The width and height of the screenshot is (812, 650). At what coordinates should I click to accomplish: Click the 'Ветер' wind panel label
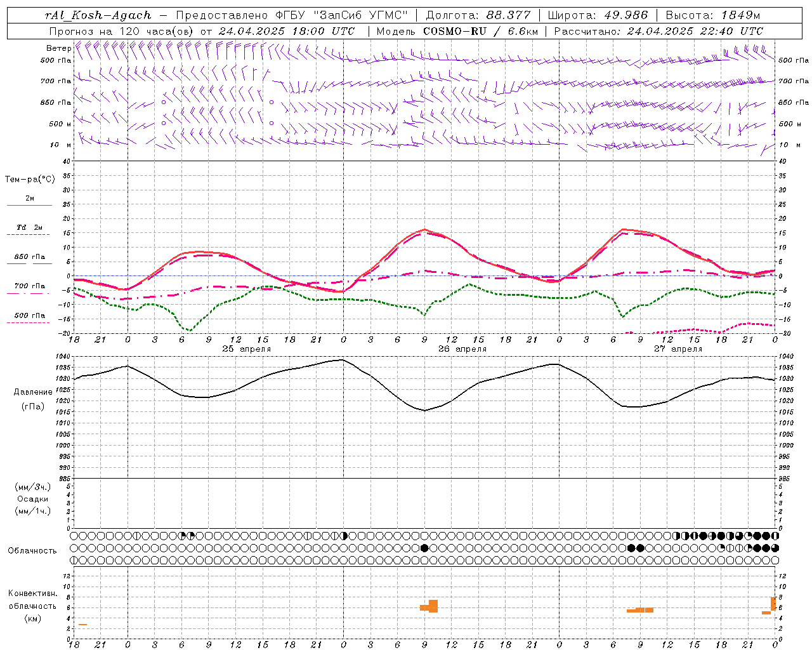(58, 48)
